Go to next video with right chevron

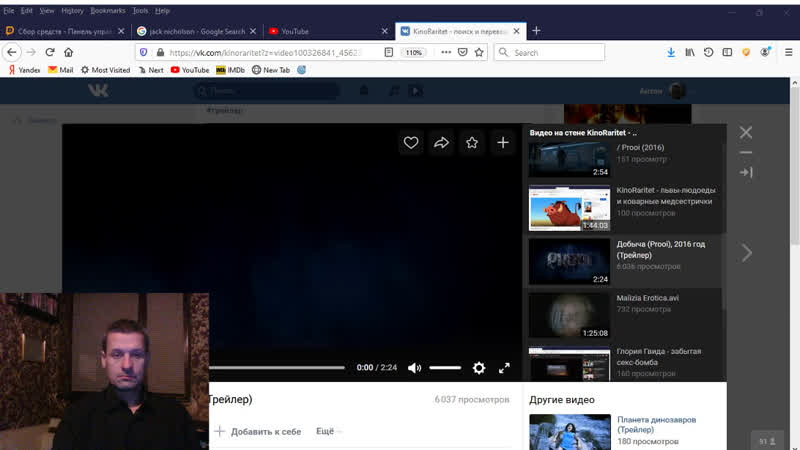point(746,253)
